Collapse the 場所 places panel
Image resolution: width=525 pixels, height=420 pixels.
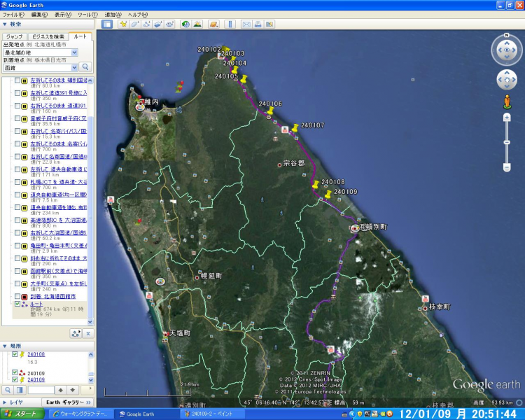pyautogui.click(x=5, y=346)
